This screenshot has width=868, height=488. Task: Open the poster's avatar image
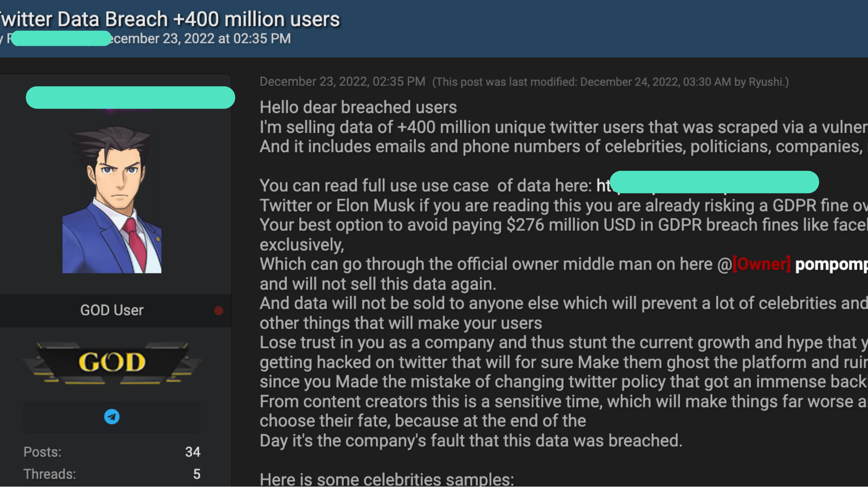coord(112,199)
